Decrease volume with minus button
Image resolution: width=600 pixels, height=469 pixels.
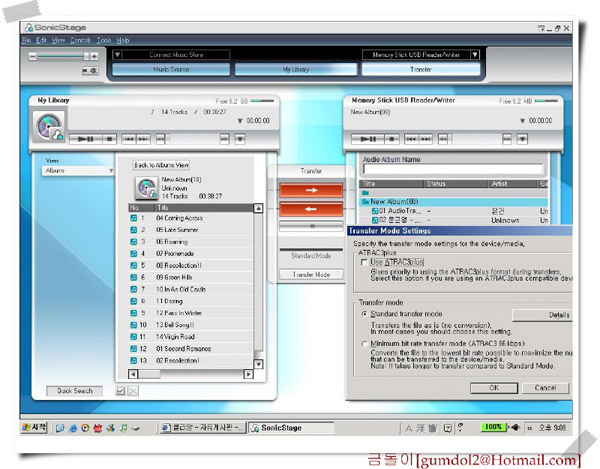point(33,57)
